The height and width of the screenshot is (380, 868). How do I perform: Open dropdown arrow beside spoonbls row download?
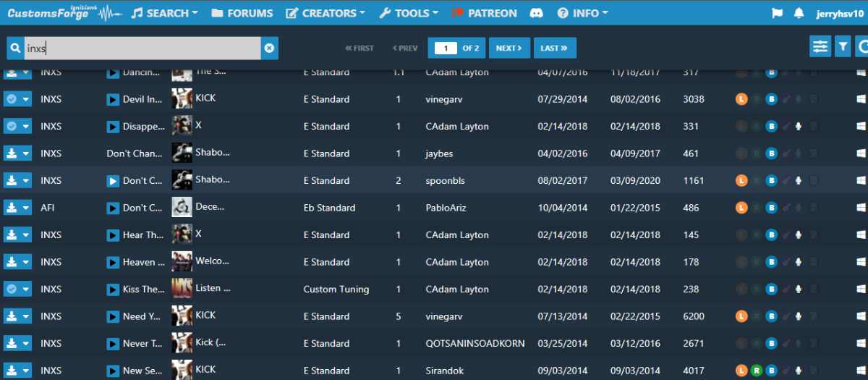pos(26,180)
